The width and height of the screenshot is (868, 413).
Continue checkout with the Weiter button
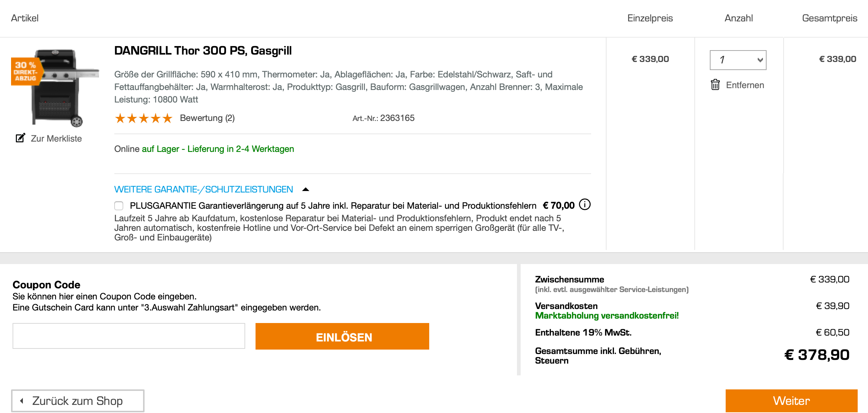tap(791, 400)
